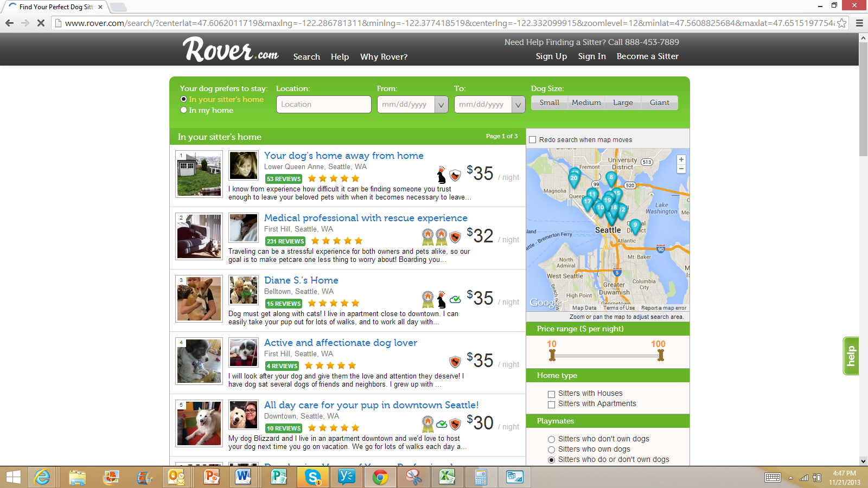The width and height of the screenshot is (868, 488).
Task: Open 'Why Rover?' in the header
Action: (x=384, y=57)
